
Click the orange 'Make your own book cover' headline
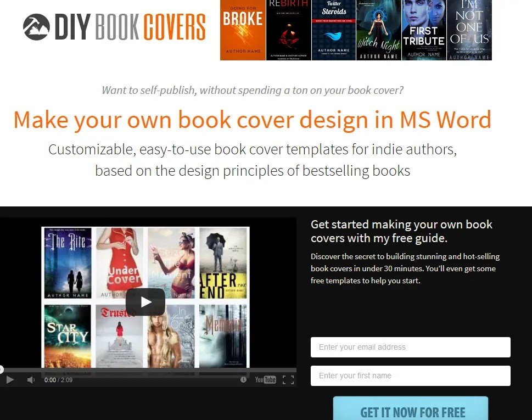point(253,120)
